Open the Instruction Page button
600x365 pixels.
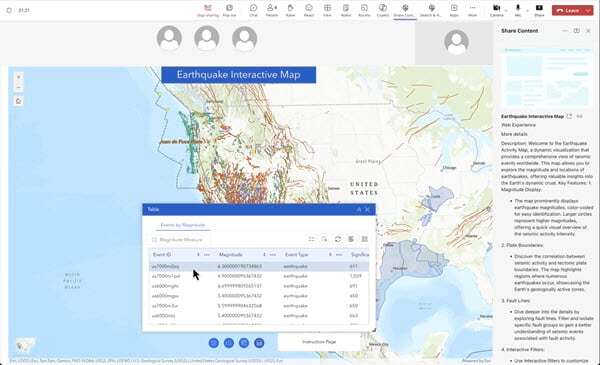coord(319,342)
